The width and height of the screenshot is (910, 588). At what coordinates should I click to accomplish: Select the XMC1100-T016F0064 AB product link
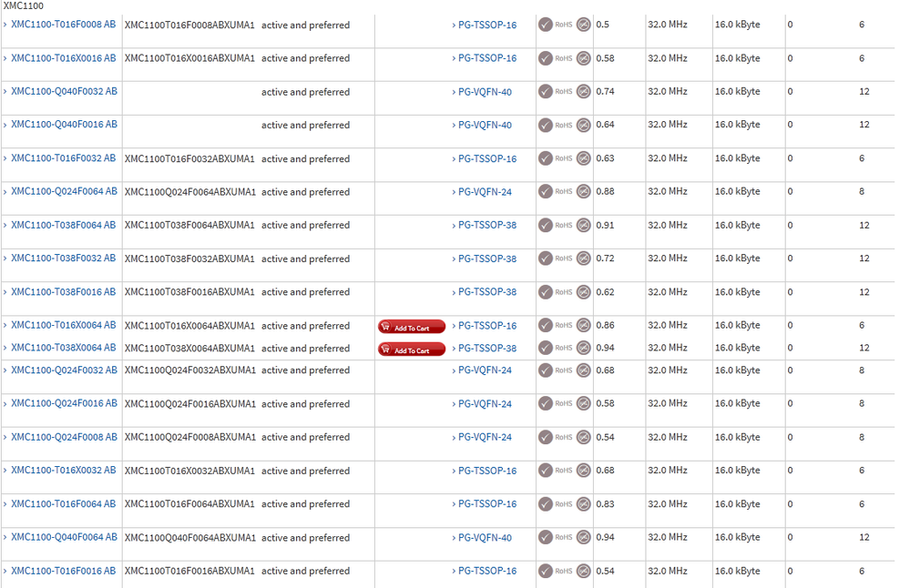[x=63, y=504]
